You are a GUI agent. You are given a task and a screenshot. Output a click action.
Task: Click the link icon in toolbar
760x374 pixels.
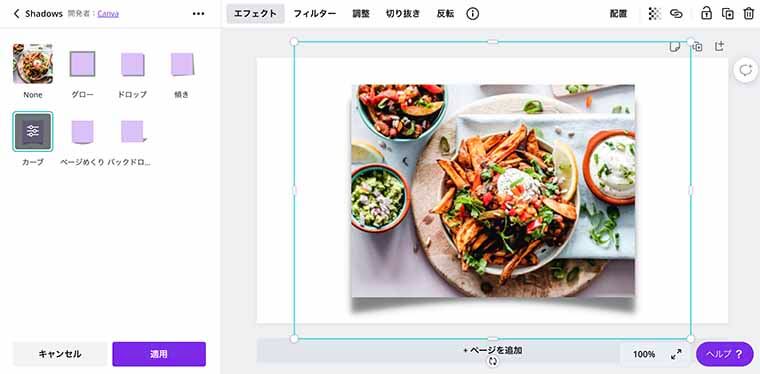point(676,14)
